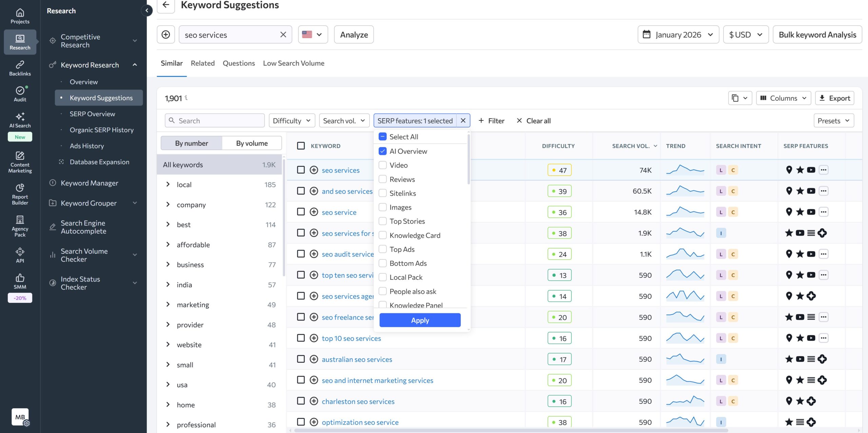Open the Difficulty filter dropdown

point(292,120)
